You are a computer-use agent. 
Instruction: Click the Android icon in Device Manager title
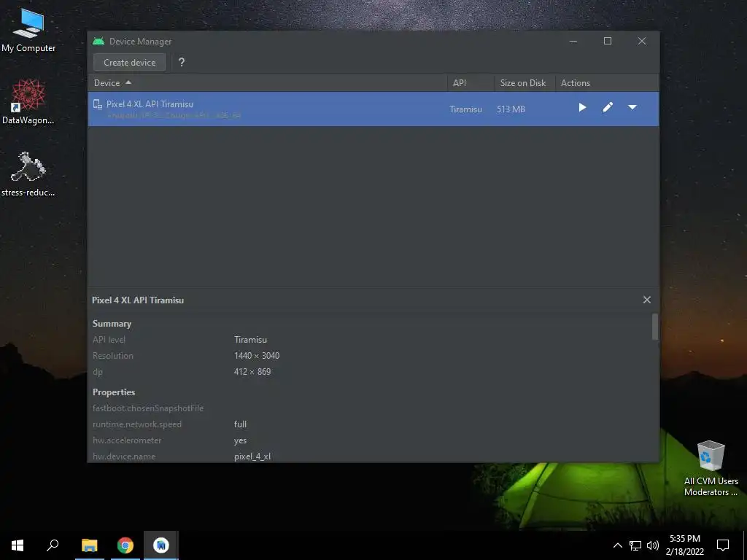[98, 42]
